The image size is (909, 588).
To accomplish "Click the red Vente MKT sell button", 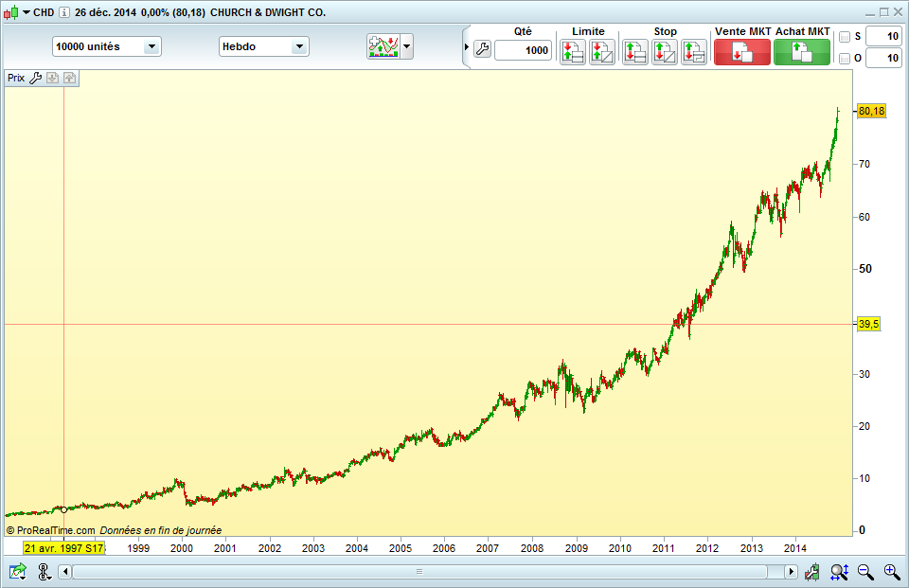I will pos(742,53).
